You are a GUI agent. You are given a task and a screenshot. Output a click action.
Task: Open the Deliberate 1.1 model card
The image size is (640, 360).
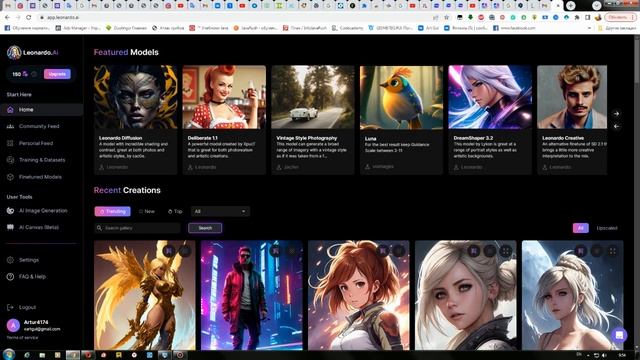coord(224,120)
